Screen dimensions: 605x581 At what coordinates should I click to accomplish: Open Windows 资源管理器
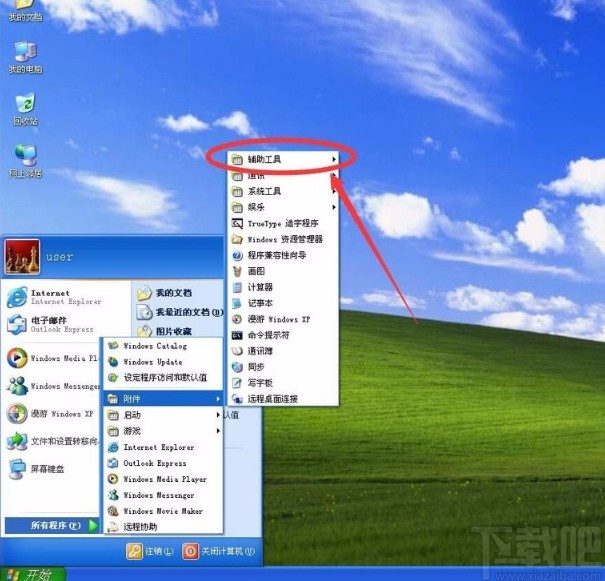pos(284,239)
